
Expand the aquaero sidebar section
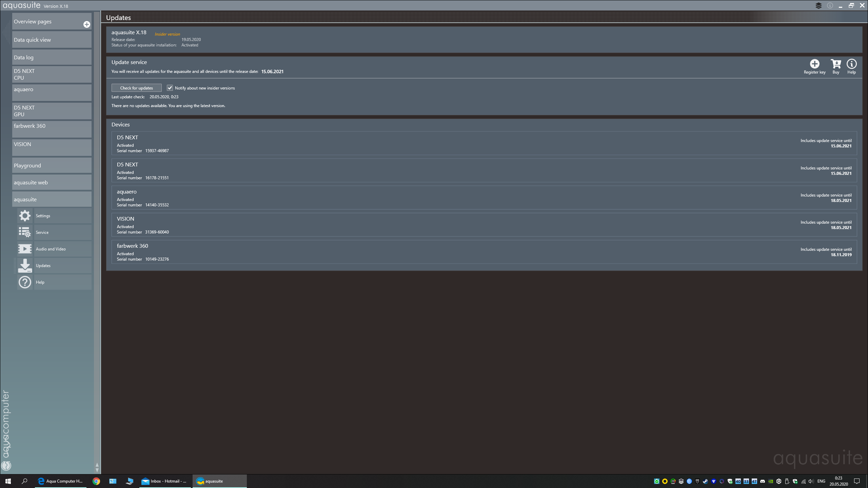coord(52,93)
